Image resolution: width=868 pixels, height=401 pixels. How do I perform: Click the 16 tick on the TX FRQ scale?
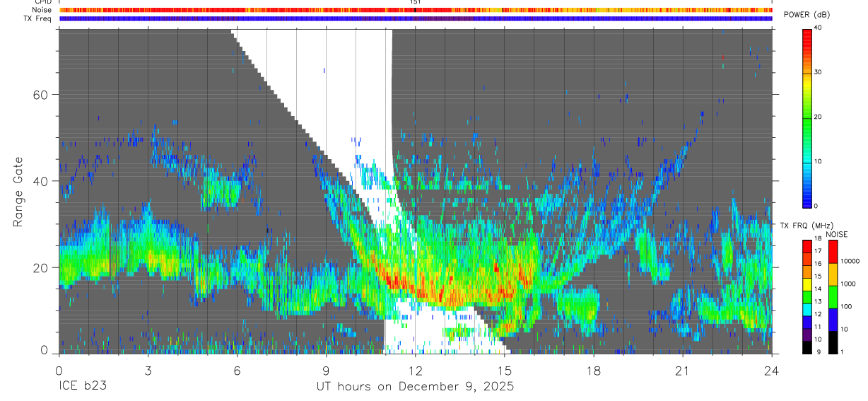click(818, 264)
